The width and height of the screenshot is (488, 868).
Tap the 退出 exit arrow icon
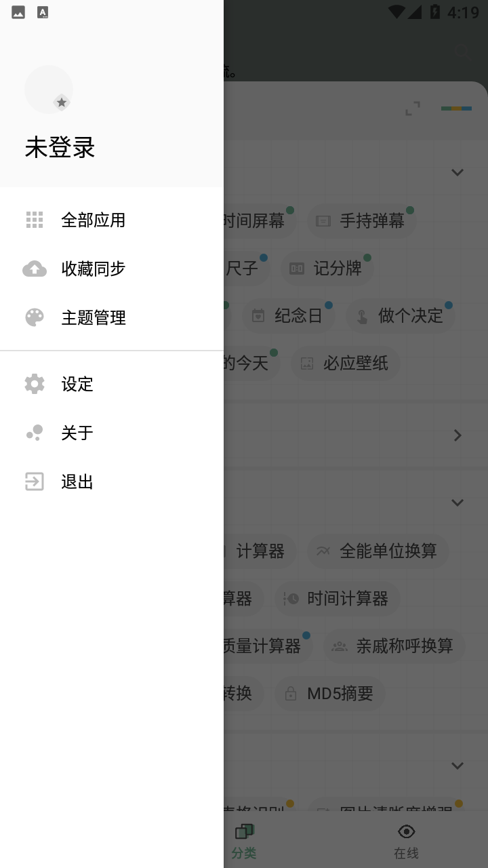(x=35, y=481)
